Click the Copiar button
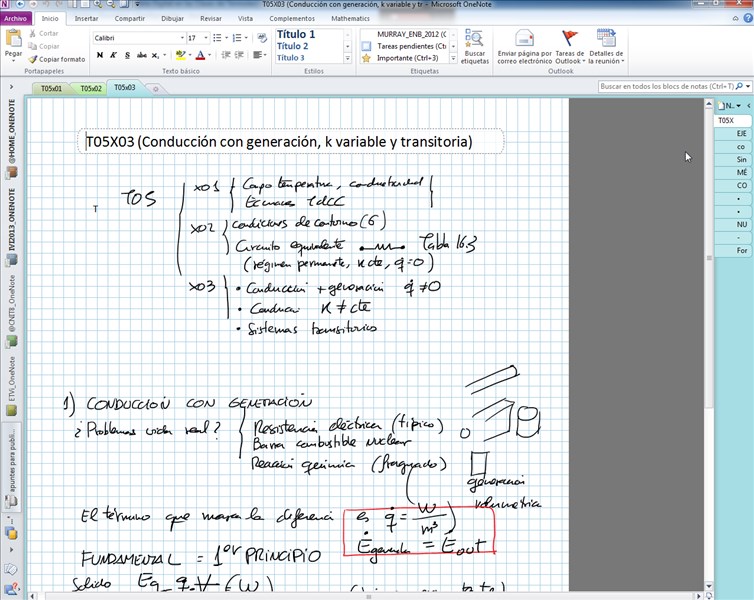 click(44, 46)
